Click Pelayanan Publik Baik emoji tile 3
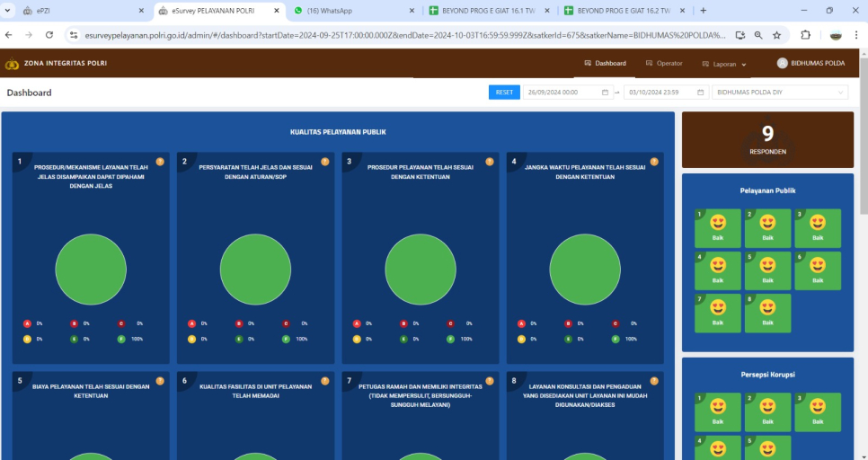This screenshot has height=460, width=868. point(818,228)
